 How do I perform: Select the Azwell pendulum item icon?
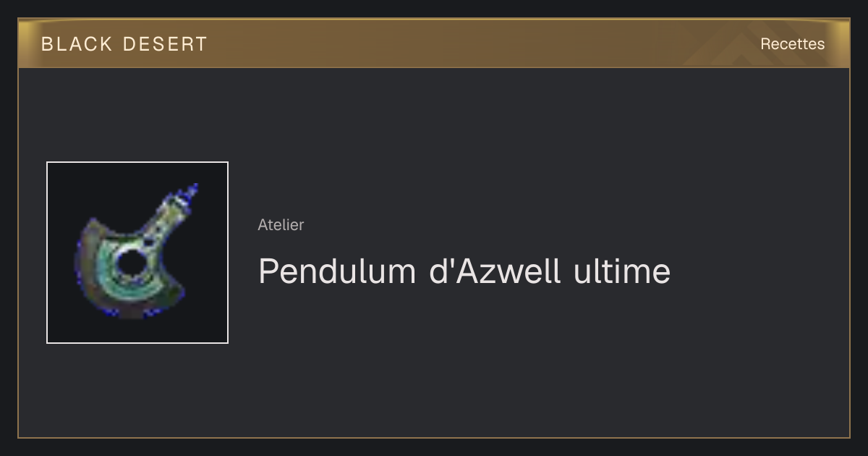137,253
